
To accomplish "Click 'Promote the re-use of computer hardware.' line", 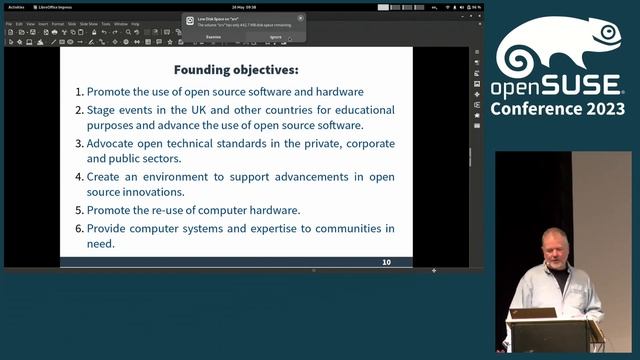I will (x=193, y=210).
